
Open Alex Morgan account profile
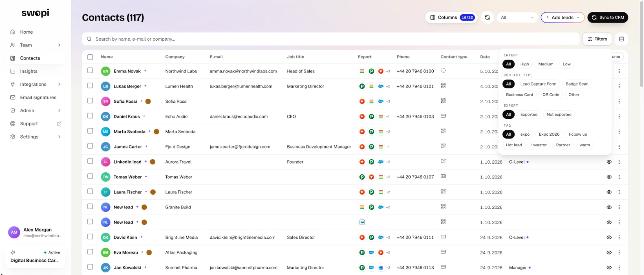pyautogui.click(x=35, y=232)
